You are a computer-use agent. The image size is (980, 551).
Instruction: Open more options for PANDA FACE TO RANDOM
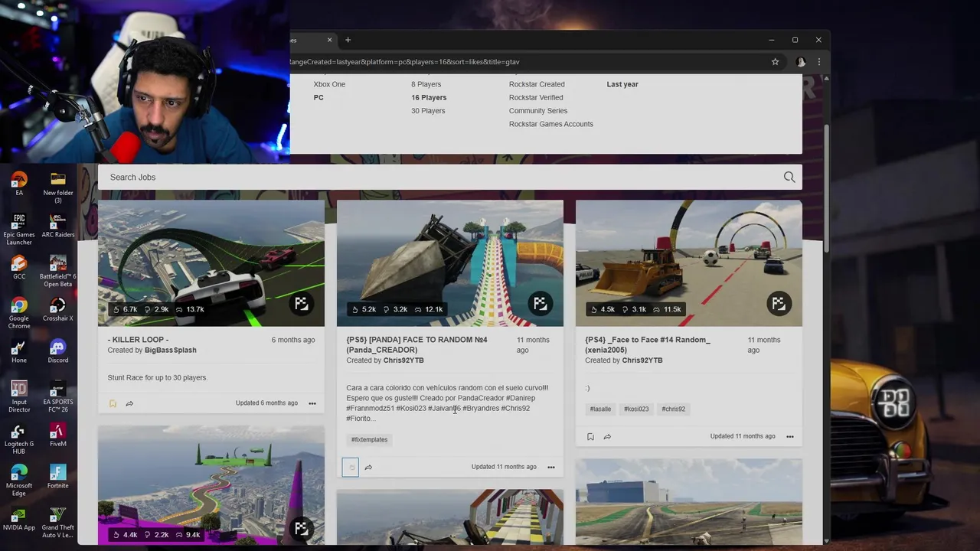coord(551,467)
